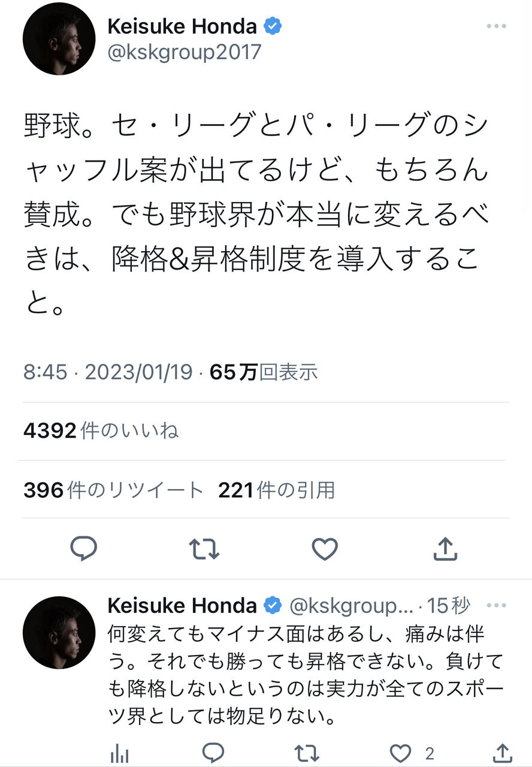Open the main tweet's three-dot more menu

[x=497, y=26]
